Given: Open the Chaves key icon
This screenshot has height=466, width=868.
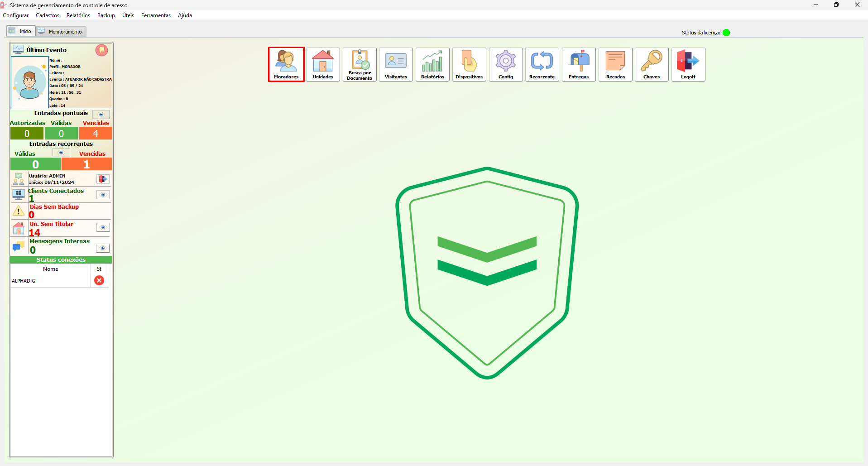Looking at the screenshot, I should (x=652, y=64).
